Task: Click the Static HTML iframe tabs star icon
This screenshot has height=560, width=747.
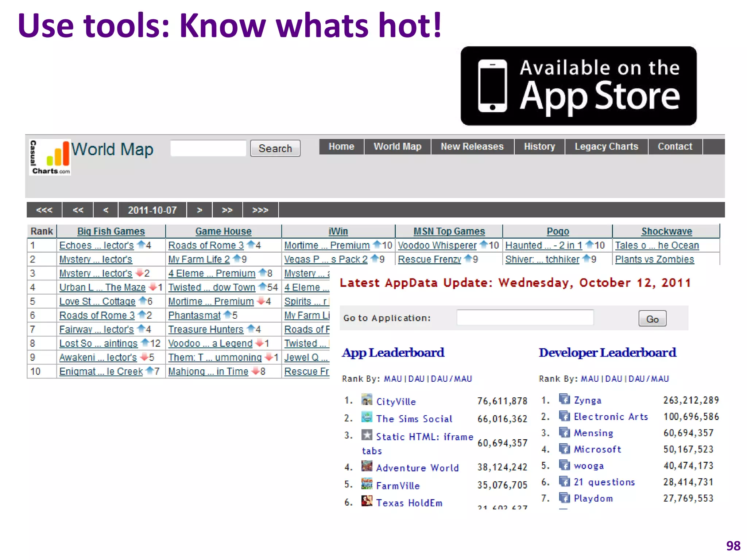Action: (x=367, y=435)
